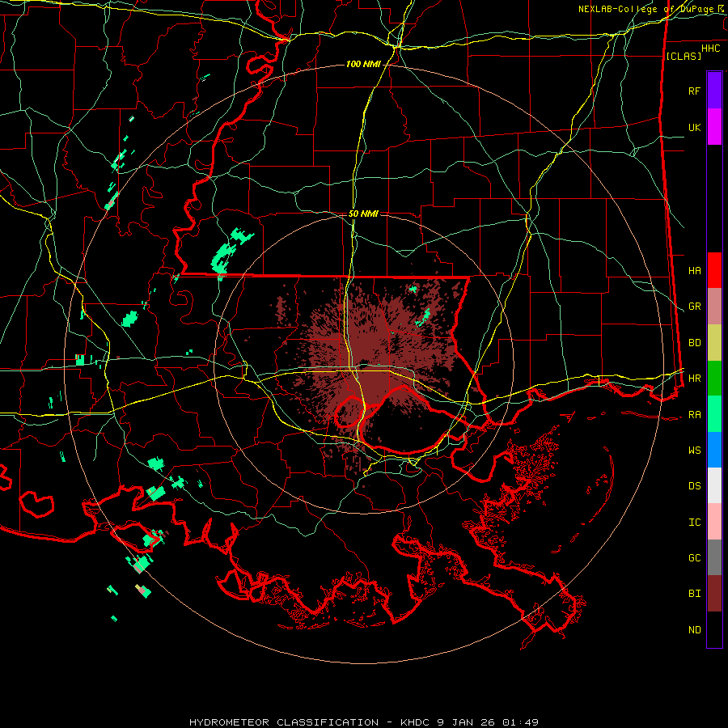Image resolution: width=728 pixels, height=728 pixels.
Task: Click the ND legend label
Action: [694, 630]
